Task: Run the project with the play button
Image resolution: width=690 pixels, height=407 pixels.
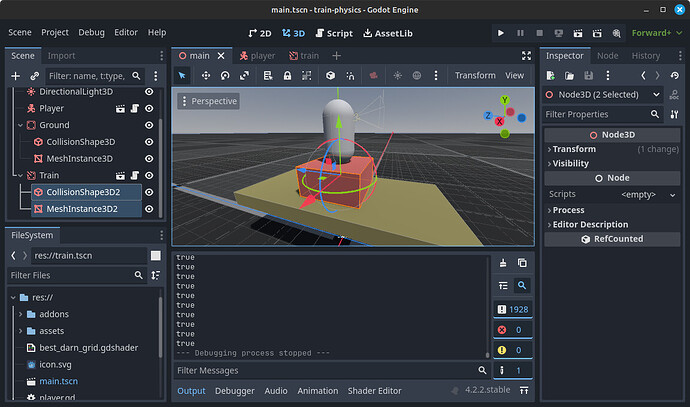Action: tap(501, 33)
